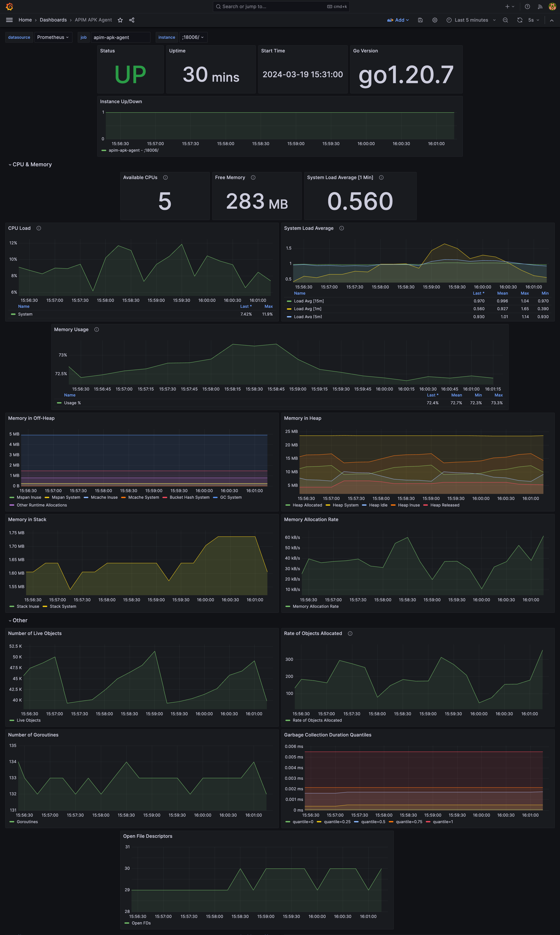
Task: Click the save dashboard icon
Action: click(x=420, y=20)
